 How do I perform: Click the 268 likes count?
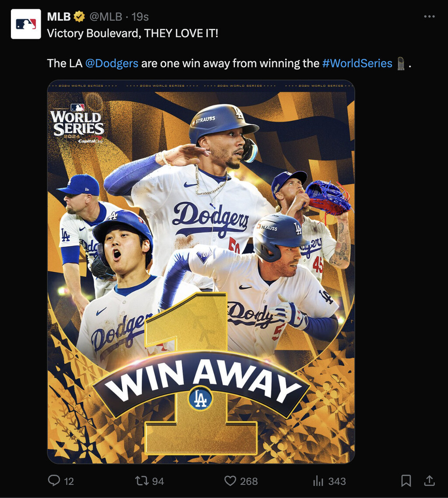tap(249, 481)
